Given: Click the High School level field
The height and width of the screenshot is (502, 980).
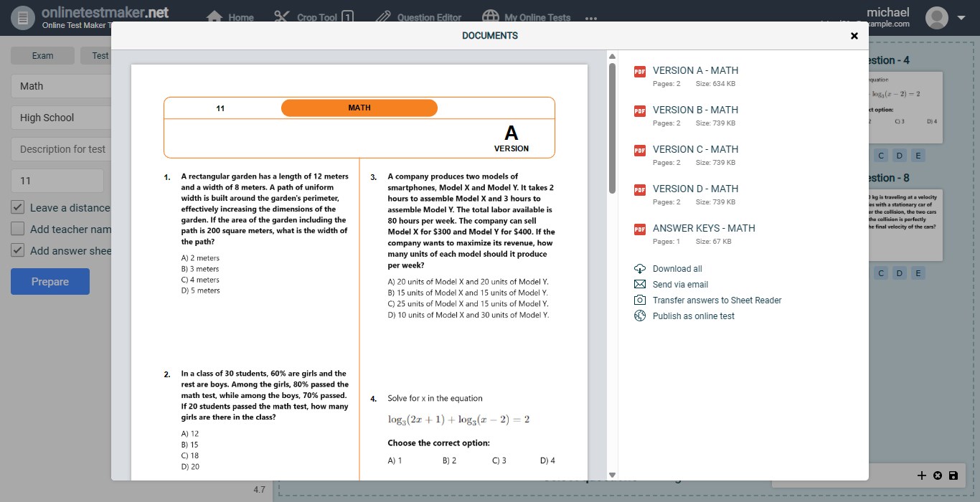Looking at the screenshot, I should [61, 118].
